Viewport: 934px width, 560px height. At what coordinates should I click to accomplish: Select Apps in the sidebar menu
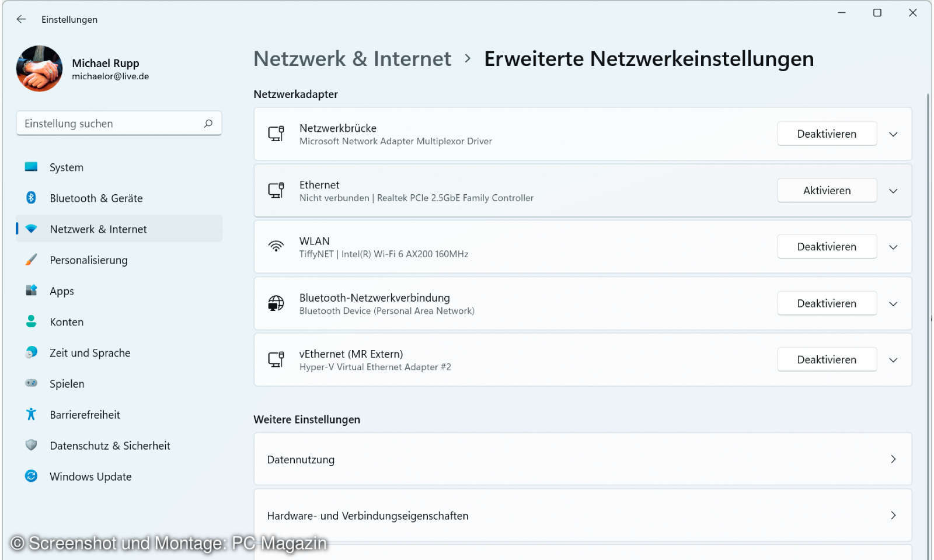click(62, 290)
